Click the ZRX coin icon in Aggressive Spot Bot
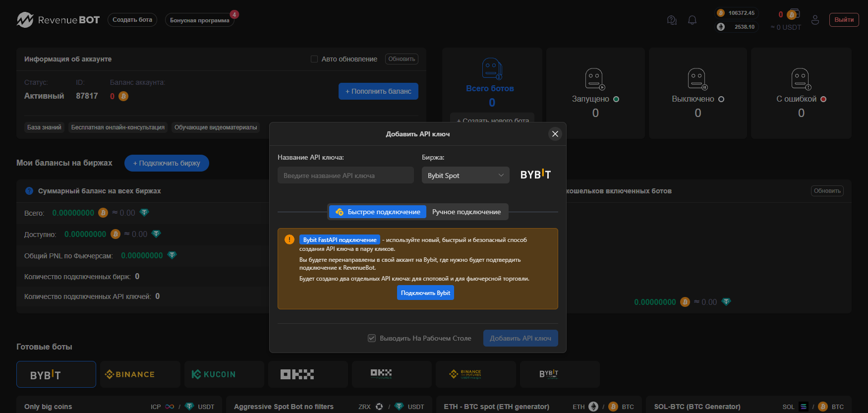868x413 pixels. pyautogui.click(x=379, y=407)
